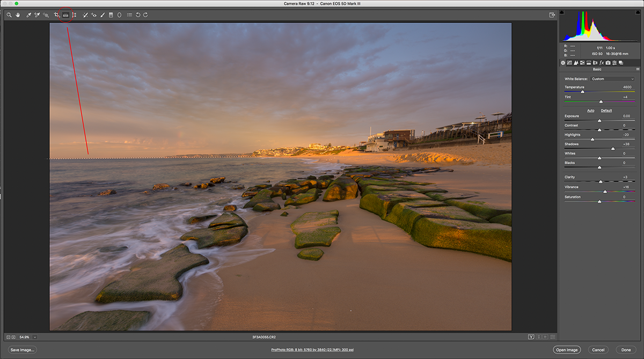This screenshot has height=359, width=644.
Task: Open the Camera Calibration panel tab
Action: pyautogui.click(x=608, y=63)
